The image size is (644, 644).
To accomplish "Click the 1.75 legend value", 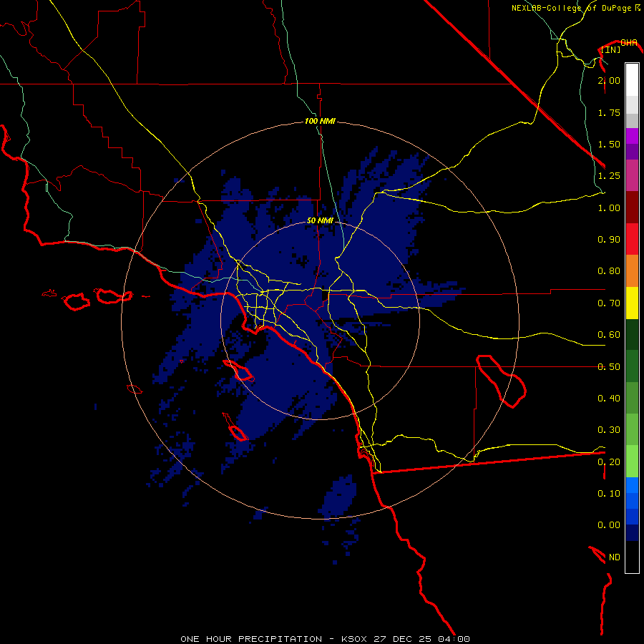I will (609, 112).
